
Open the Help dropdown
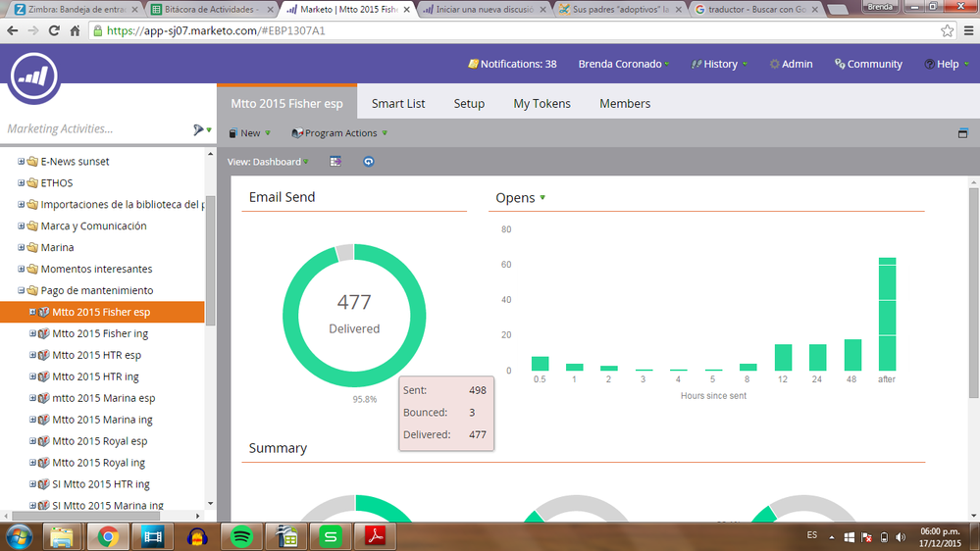[x=947, y=64]
